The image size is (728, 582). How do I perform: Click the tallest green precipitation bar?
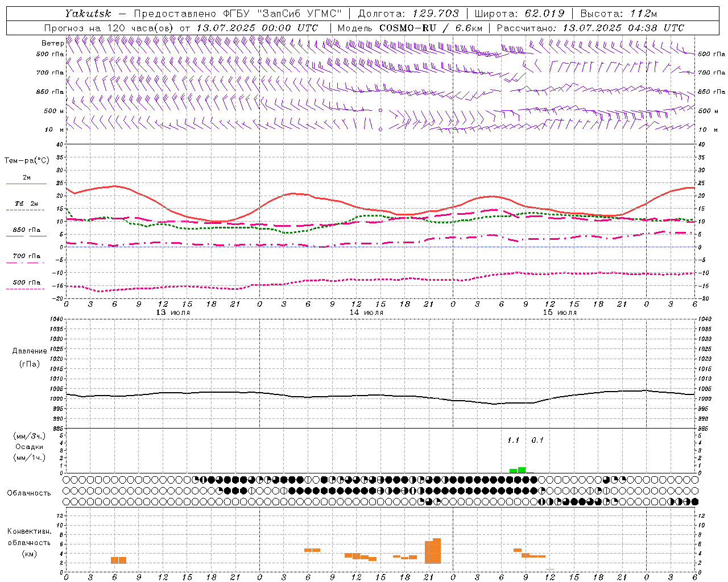(x=522, y=470)
